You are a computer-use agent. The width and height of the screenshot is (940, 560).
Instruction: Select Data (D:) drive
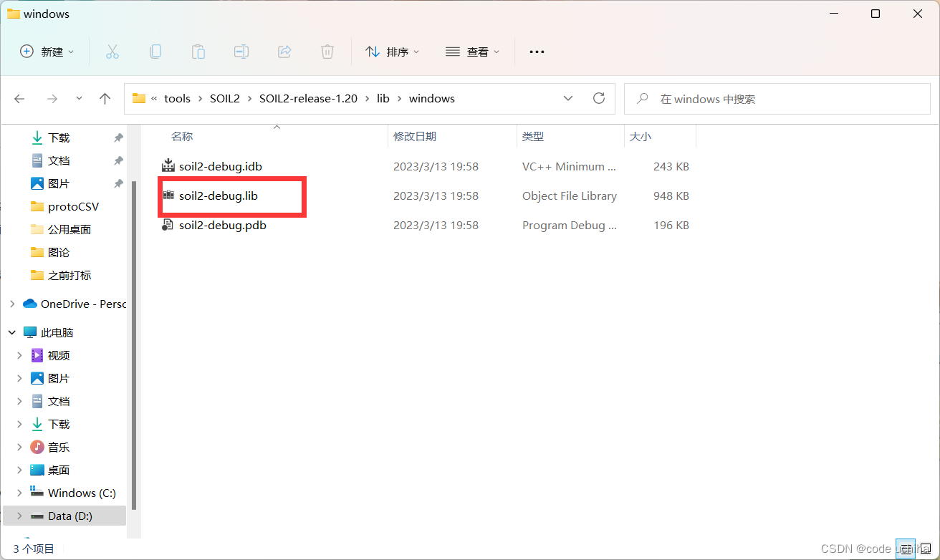tap(70, 516)
